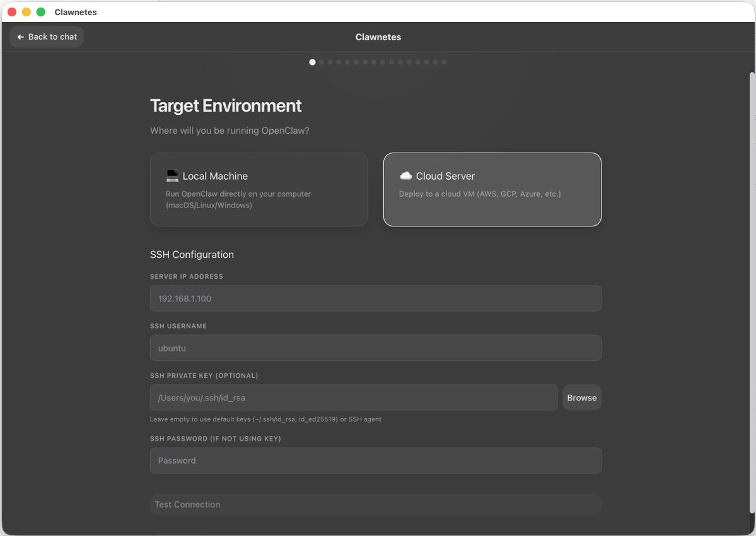Focus the SSH Private Key path field
Image resolution: width=756 pixels, height=536 pixels.
(354, 398)
